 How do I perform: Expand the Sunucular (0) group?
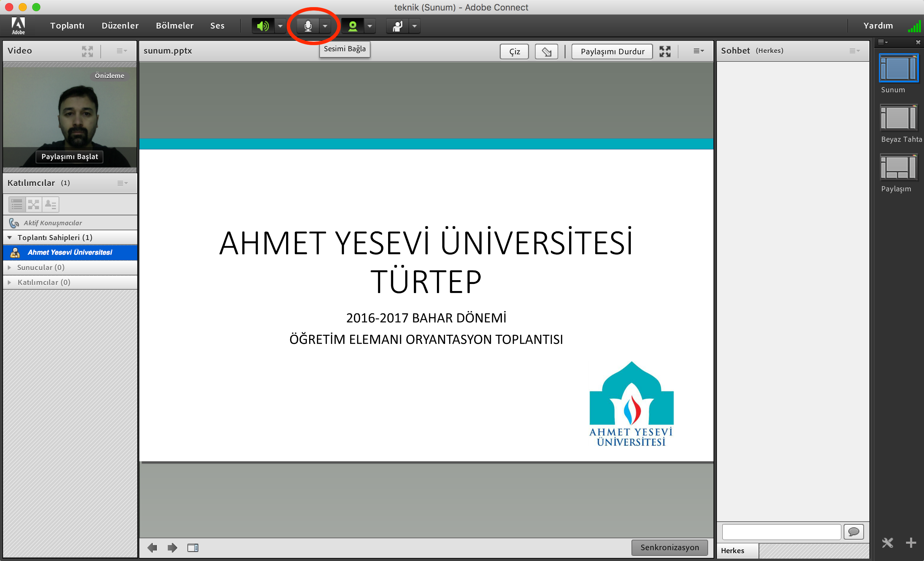pos(10,268)
